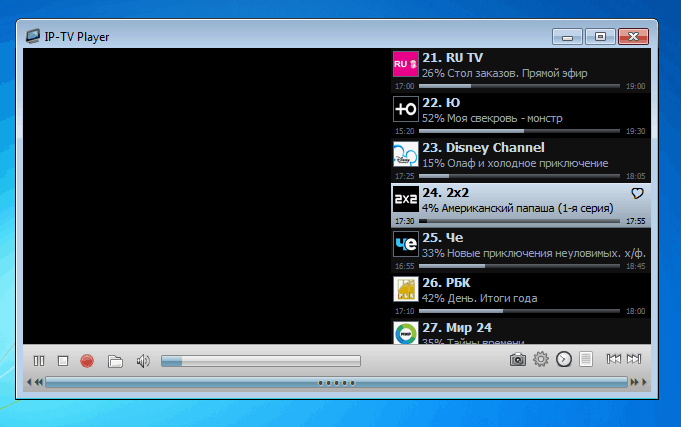681x427 pixels.
Task: Click the Мир 24 channel logo
Action: coord(406,333)
